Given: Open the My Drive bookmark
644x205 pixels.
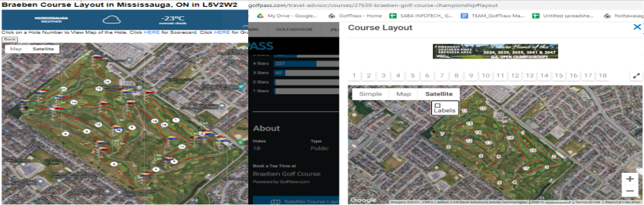Looking at the screenshot, I should coord(288,16).
